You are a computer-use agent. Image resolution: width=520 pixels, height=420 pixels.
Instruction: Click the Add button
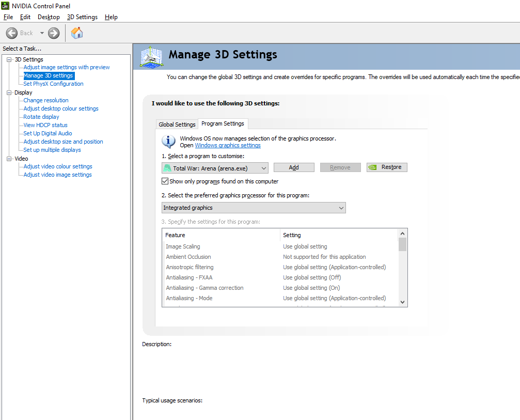coord(294,167)
